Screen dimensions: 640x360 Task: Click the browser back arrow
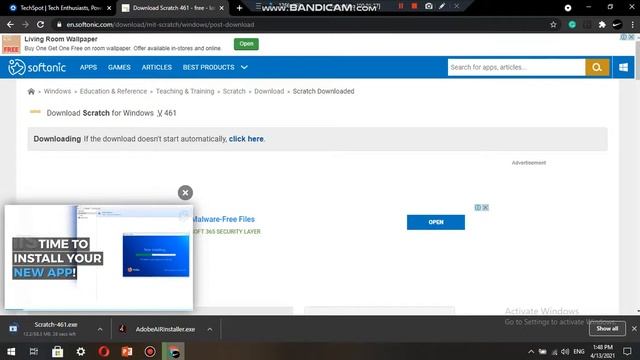point(10,24)
